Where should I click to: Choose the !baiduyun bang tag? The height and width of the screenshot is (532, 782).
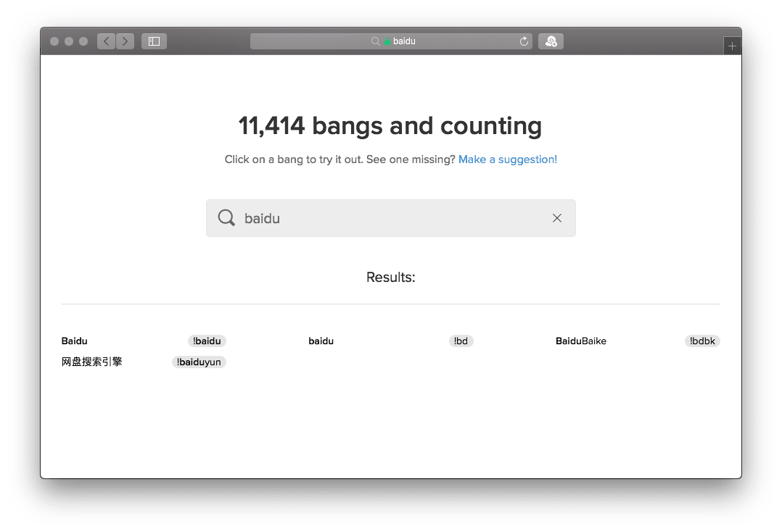pos(199,362)
